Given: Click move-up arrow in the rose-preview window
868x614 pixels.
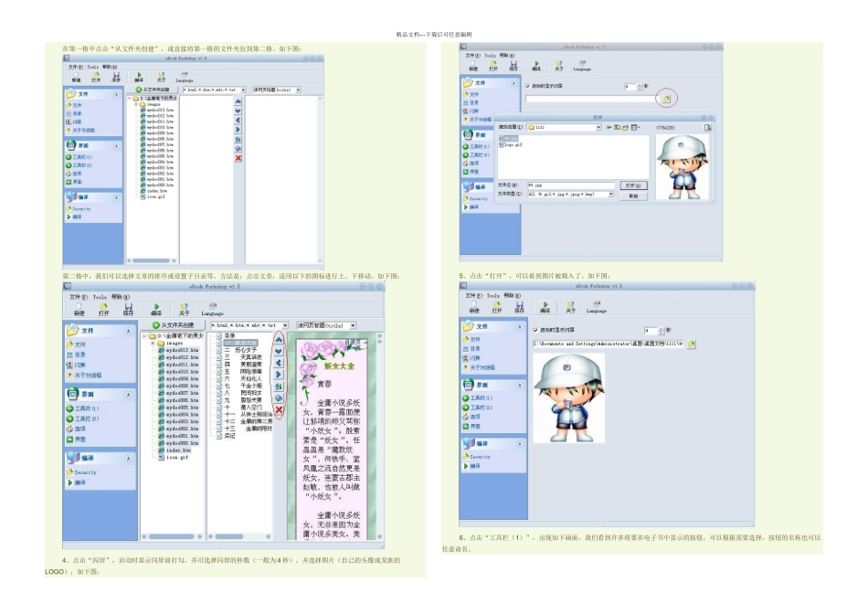Looking at the screenshot, I should (x=279, y=340).
